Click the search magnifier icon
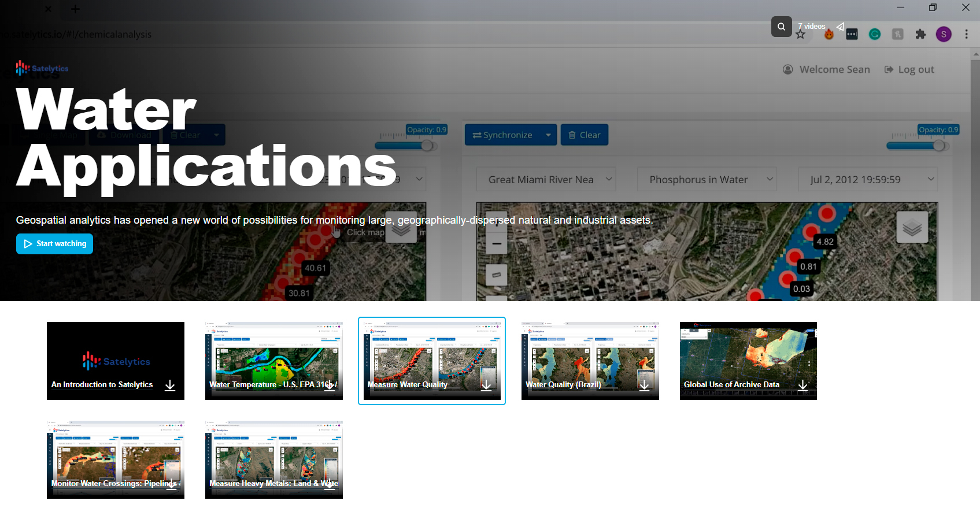 [x=781, y=27]
